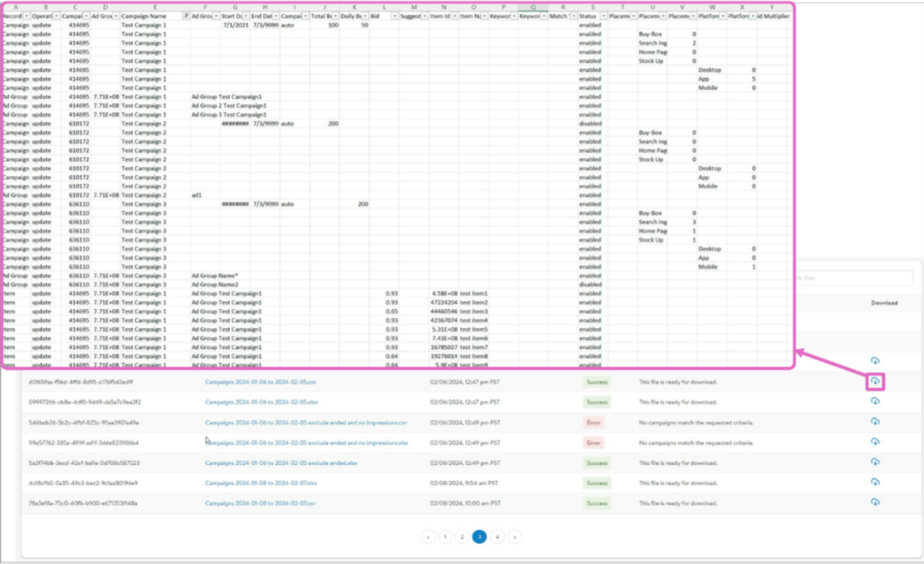Click the previous page arrow in pagination

point(428,537)
